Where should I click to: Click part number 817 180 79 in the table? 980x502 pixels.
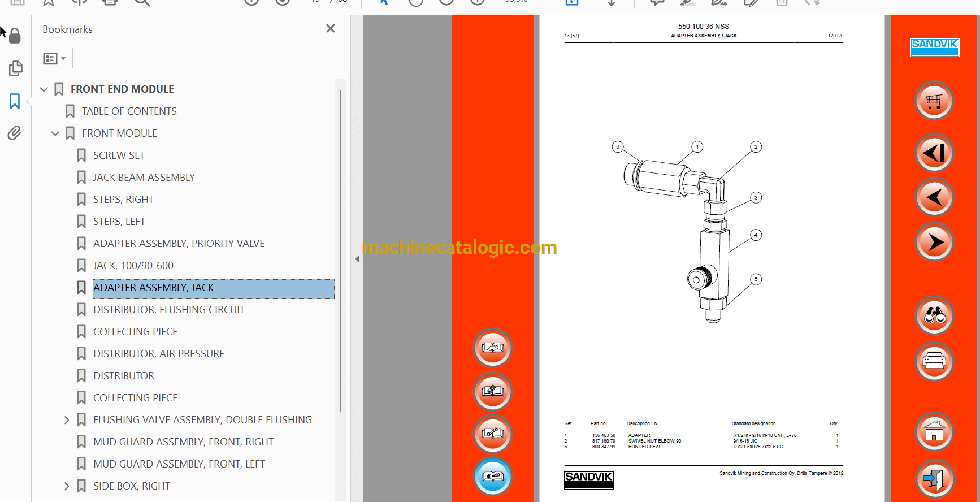604,441
